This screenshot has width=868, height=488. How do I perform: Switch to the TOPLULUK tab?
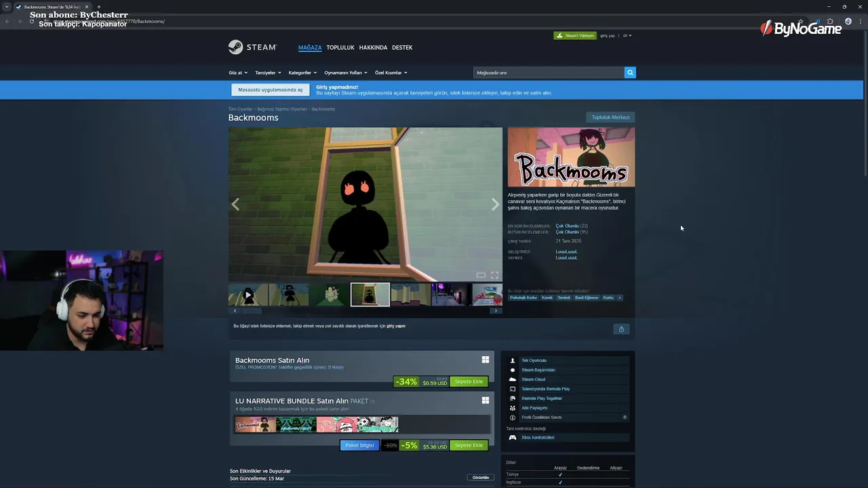340,47
